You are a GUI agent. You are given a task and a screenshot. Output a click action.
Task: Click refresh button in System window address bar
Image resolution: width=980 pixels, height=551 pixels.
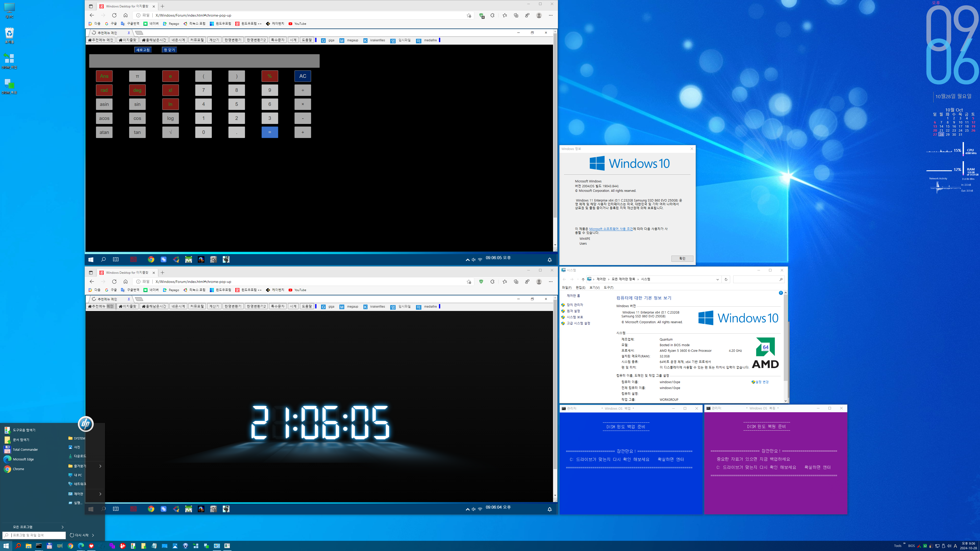[x=726, y=279]
